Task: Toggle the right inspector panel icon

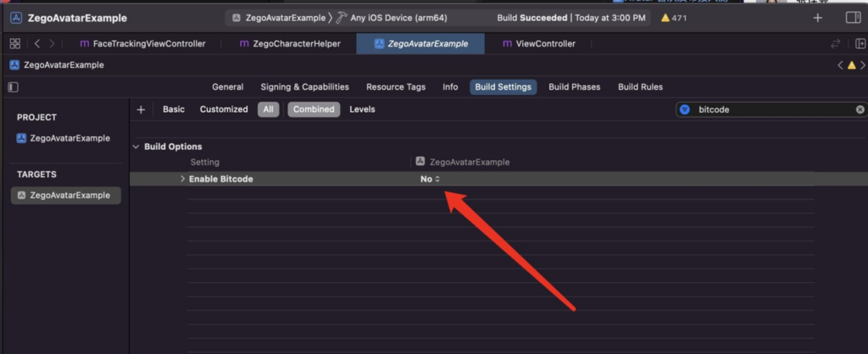Action: click(x=853, y=18)
